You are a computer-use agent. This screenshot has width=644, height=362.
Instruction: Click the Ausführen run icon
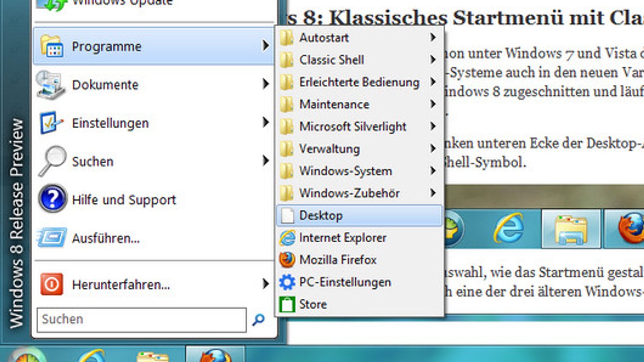click(x=52, y=238)
